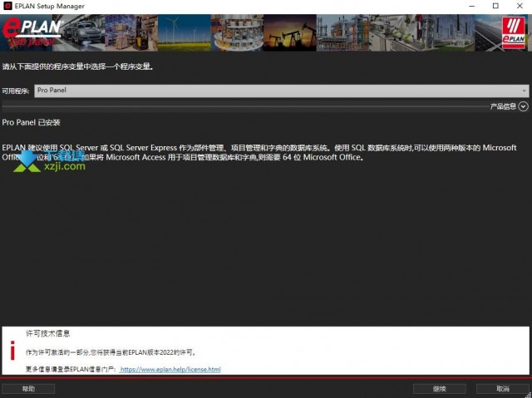This screenshot has height=398, width=532.
Task: Click the 产品信息 label text
Action: click(503, 106)
